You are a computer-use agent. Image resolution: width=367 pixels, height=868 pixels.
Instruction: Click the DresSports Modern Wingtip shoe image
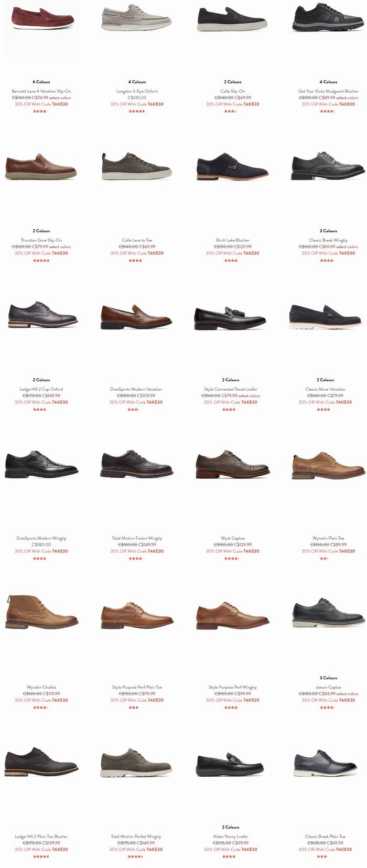pos(41,464)
